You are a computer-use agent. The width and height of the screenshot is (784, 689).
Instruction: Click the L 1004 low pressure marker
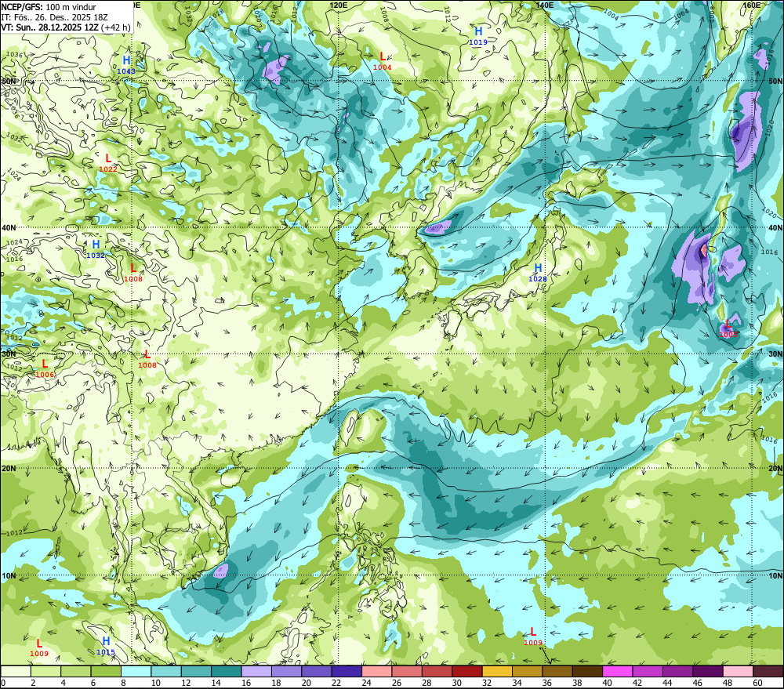coord(383,61)
